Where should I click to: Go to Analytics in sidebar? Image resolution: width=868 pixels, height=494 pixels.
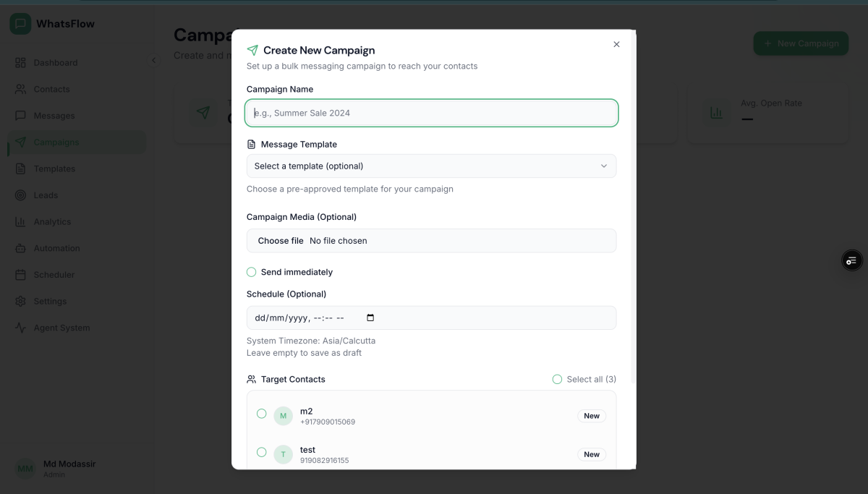pyautogui.click(x=52, y=222)
